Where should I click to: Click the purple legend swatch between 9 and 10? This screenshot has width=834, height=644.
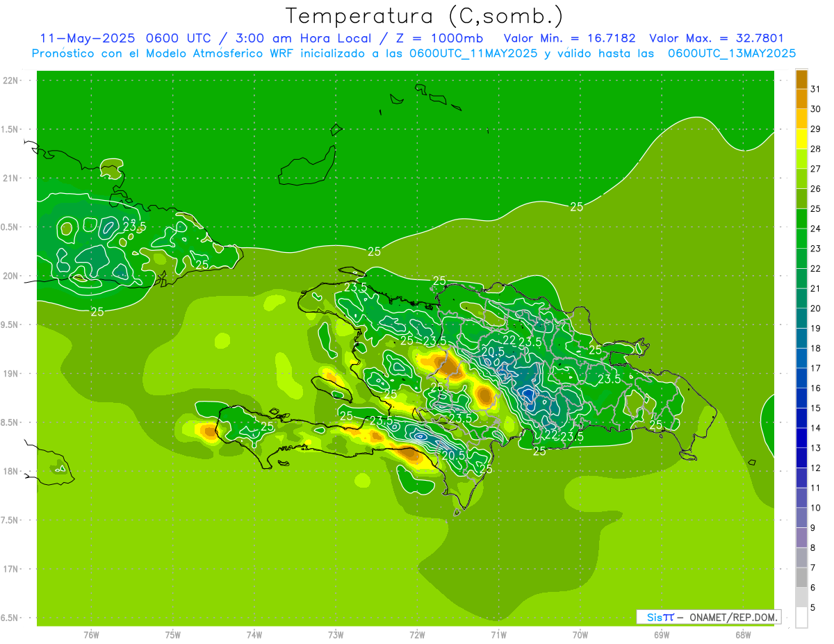coord(801,518)
